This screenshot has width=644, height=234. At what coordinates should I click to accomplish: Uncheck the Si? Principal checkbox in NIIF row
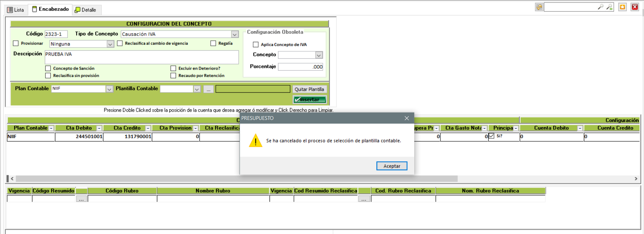point(491,136)
